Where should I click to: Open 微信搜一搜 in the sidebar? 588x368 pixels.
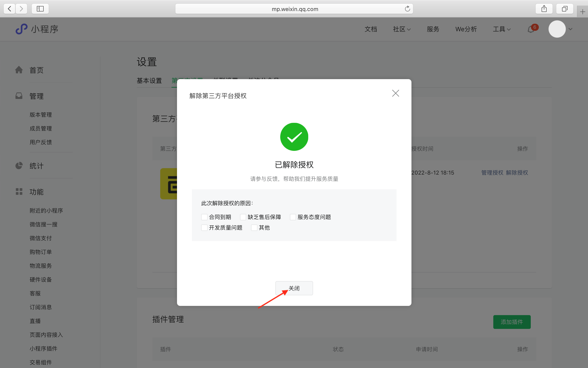click(x=43, y=224)
